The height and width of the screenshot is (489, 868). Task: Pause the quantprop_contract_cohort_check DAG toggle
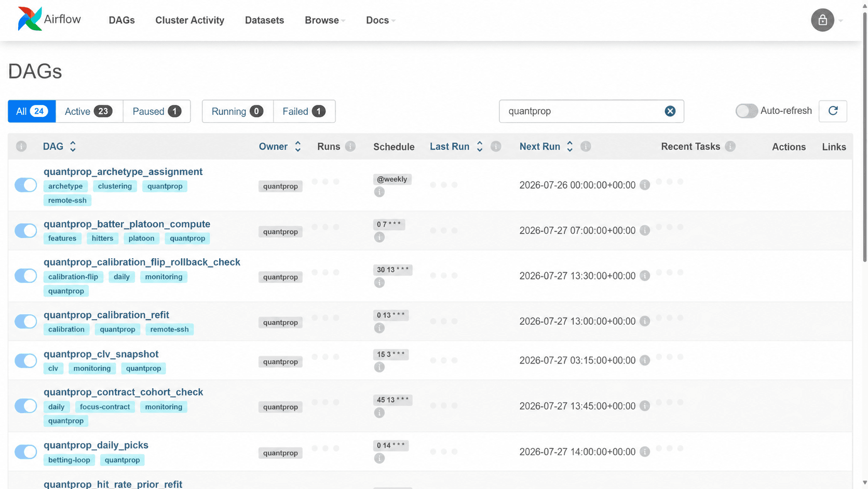(25, 406)
